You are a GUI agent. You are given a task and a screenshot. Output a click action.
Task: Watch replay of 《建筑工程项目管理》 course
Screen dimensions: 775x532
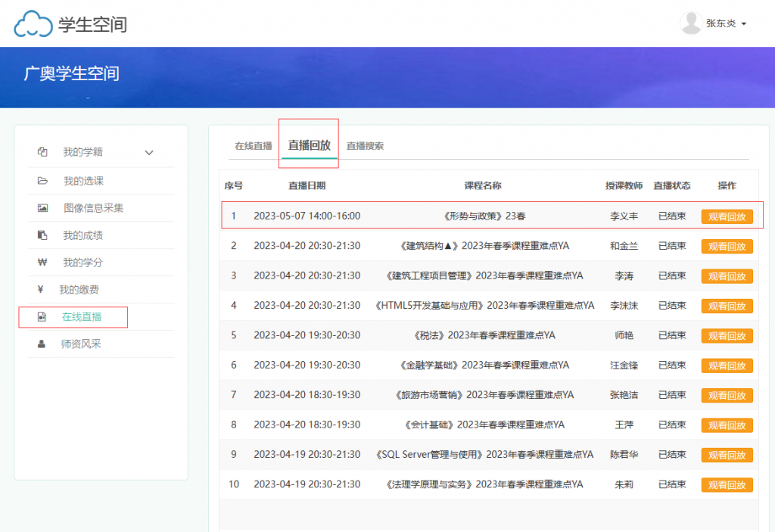tap(727, 276)
